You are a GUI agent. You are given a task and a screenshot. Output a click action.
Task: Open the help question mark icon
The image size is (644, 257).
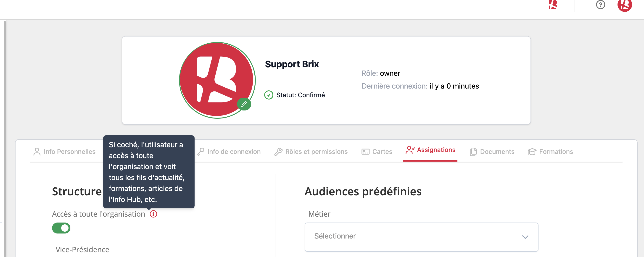tap(600, 5)
